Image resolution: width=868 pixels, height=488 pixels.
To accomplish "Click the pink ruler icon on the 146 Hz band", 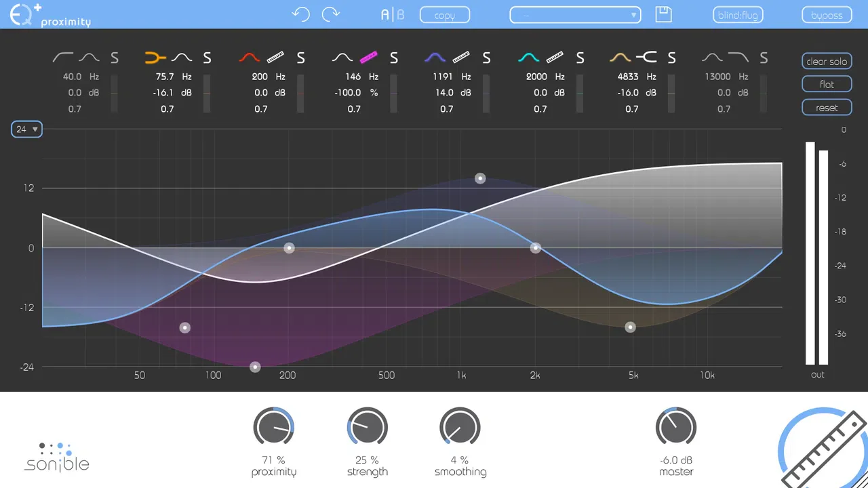I will pos(369,58).
